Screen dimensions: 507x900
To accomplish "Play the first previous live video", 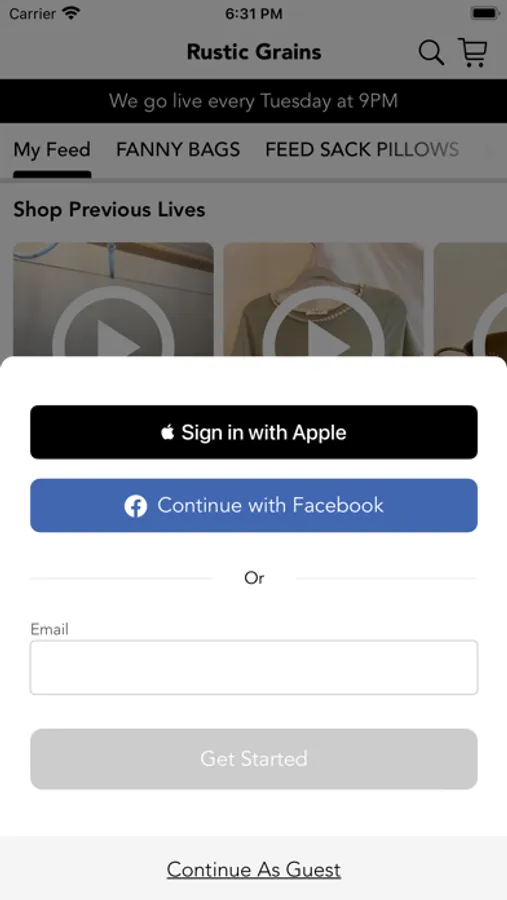I will tap(113, 299).
